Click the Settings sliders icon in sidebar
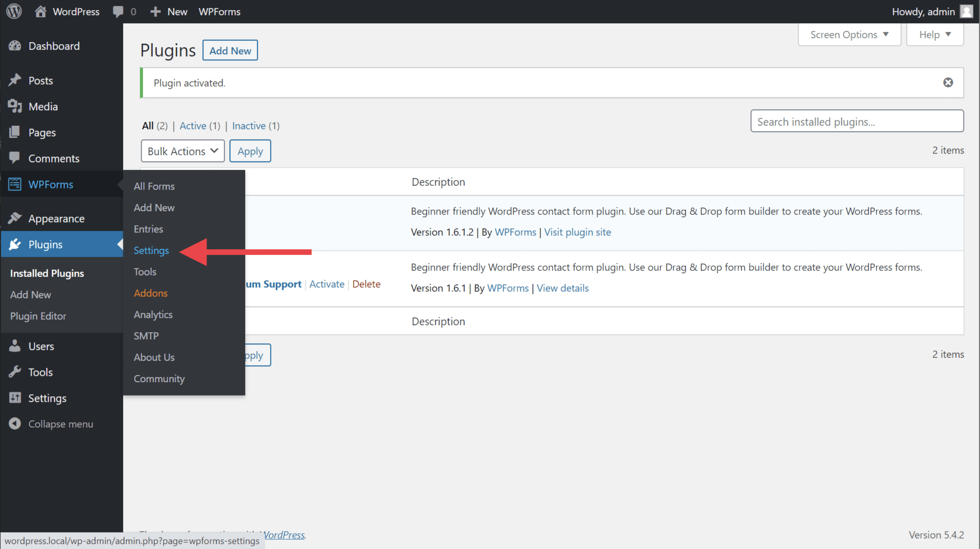980x549 pixels. (x=15, y=398)
